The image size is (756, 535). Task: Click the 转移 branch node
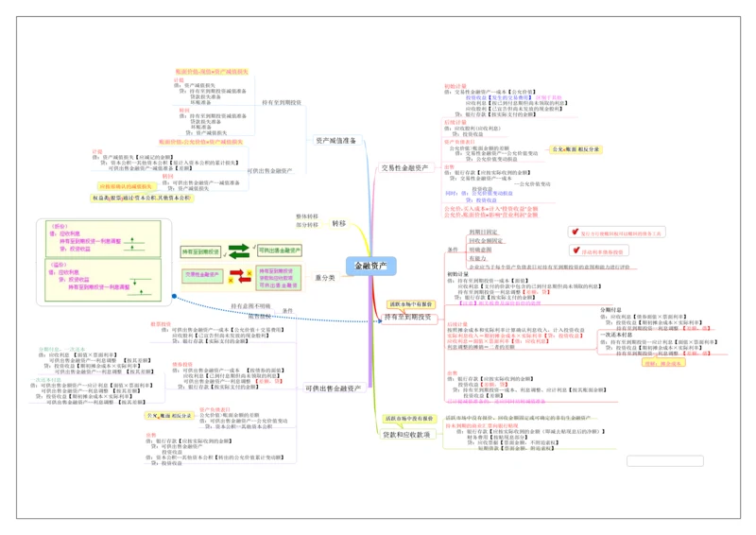[x=338, y=224]
